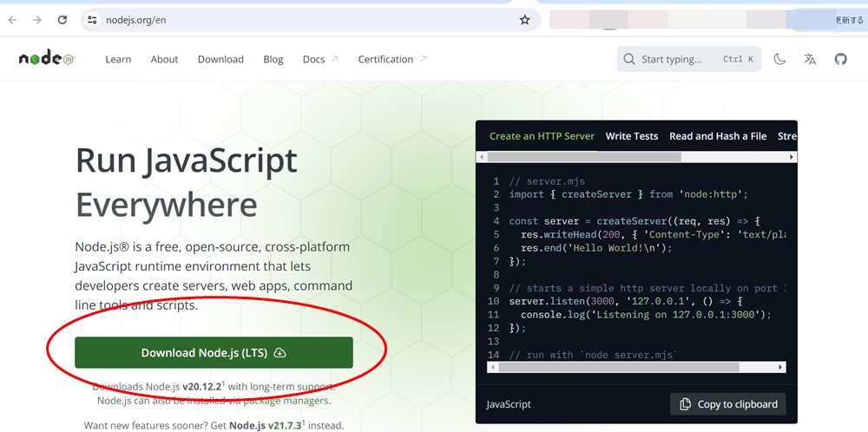This screenshot has height=432, width=868.
Task: Click right arrow of tabs scrollbar
Action: (x=792, y=157)
